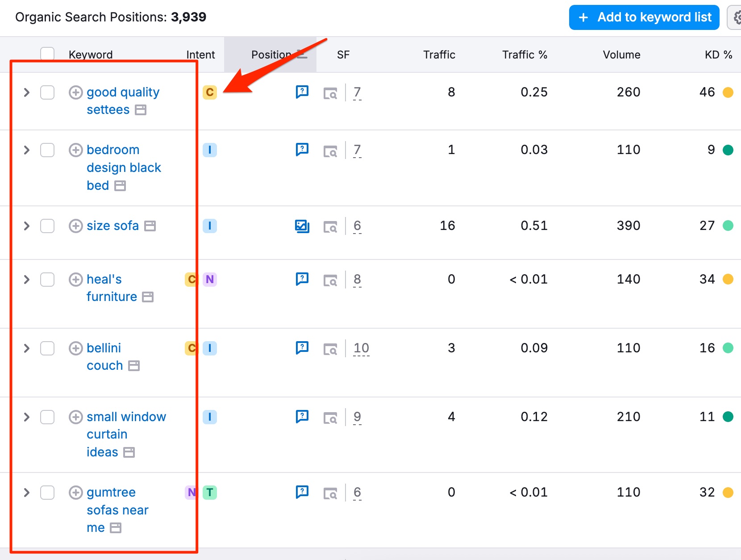Check the box for 'heal's furniture'
The image size is (741, 560).
(47, 280)
